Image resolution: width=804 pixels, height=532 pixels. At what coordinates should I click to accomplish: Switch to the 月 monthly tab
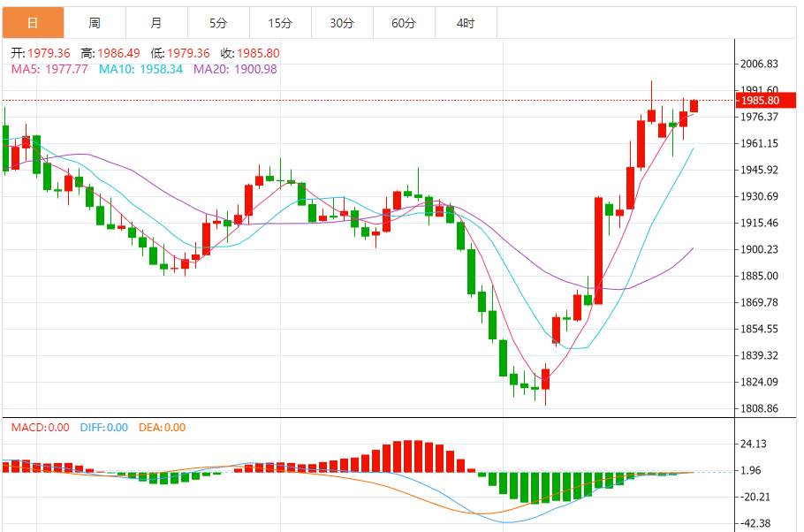[157, 23]
